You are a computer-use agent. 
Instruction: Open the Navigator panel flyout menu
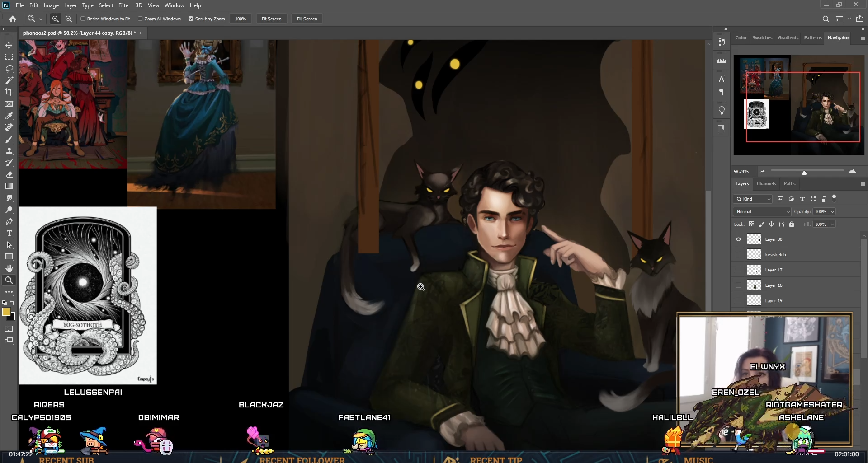863,38
